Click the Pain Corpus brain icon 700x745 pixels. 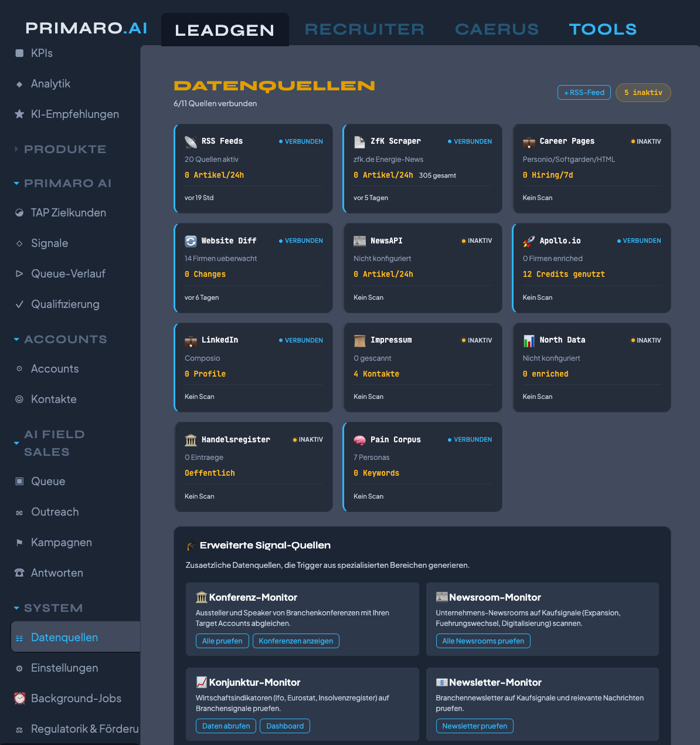(x=359, y=439)
